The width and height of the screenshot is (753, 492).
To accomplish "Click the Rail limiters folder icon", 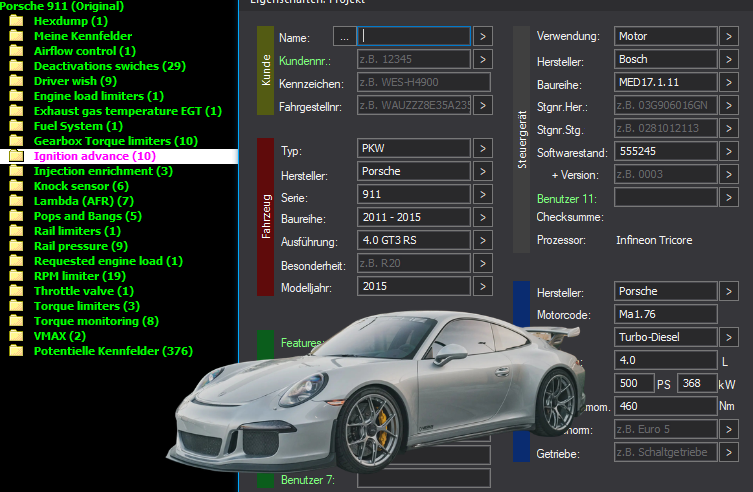I will 16,230.
